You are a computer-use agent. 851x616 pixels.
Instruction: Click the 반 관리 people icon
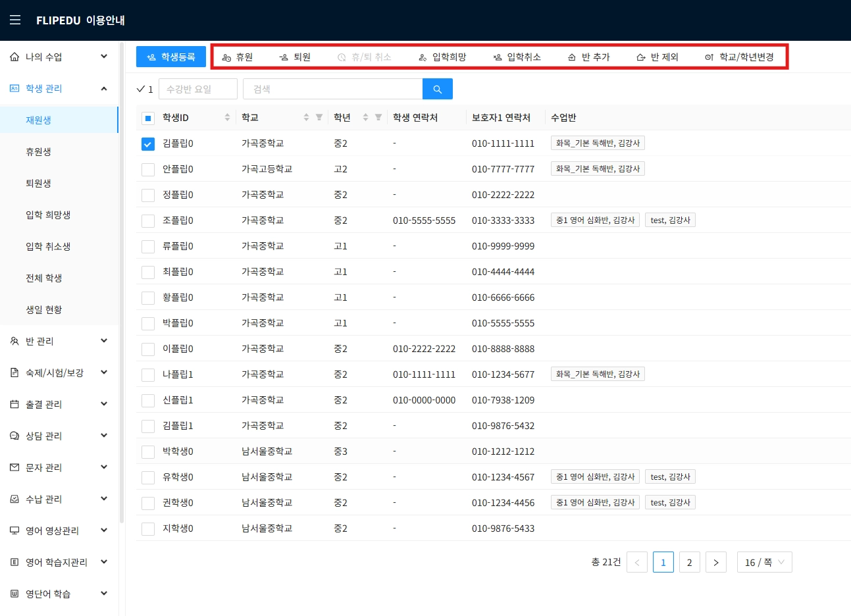coord(14,342)
